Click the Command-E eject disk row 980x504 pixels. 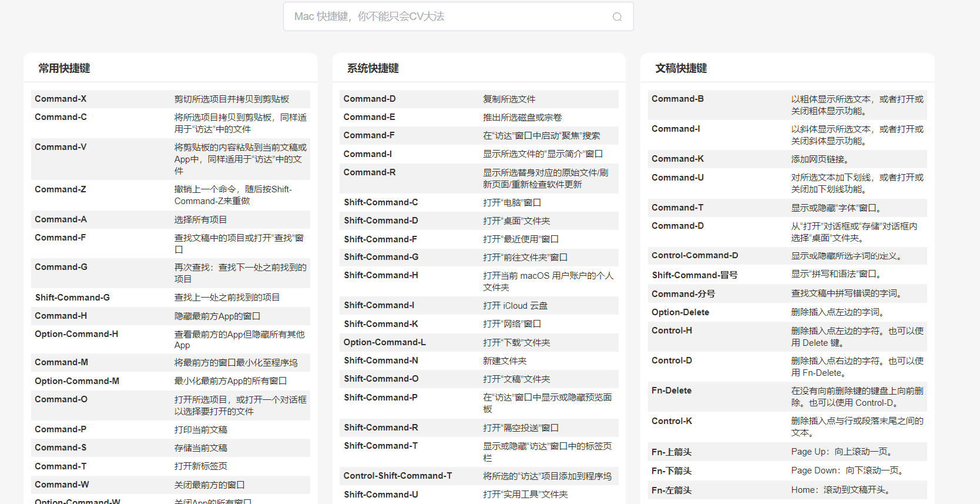click(x=478, y=117)
